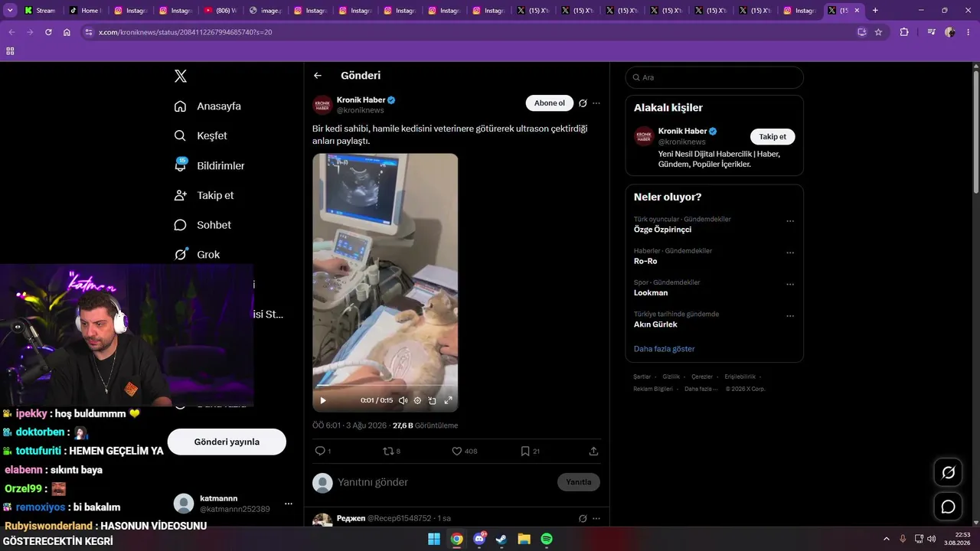Click the Grok icon beside Abone ol

583,103
